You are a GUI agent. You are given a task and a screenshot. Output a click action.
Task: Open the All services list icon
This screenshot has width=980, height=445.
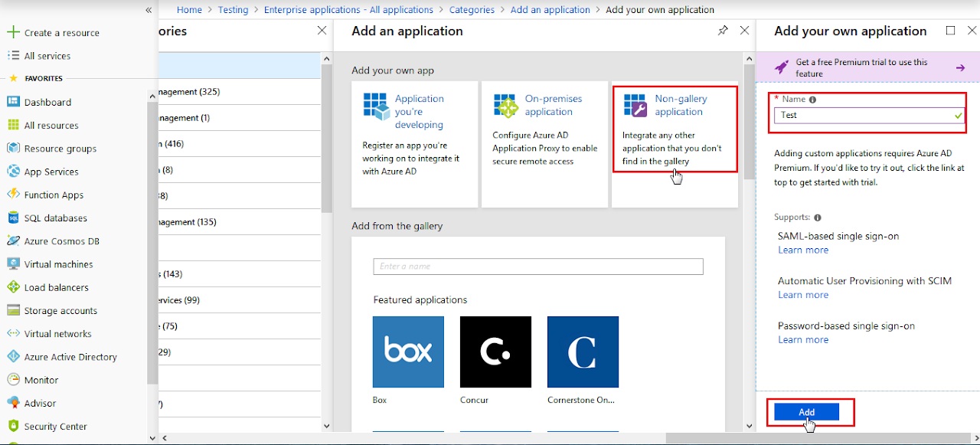(12, 55)
